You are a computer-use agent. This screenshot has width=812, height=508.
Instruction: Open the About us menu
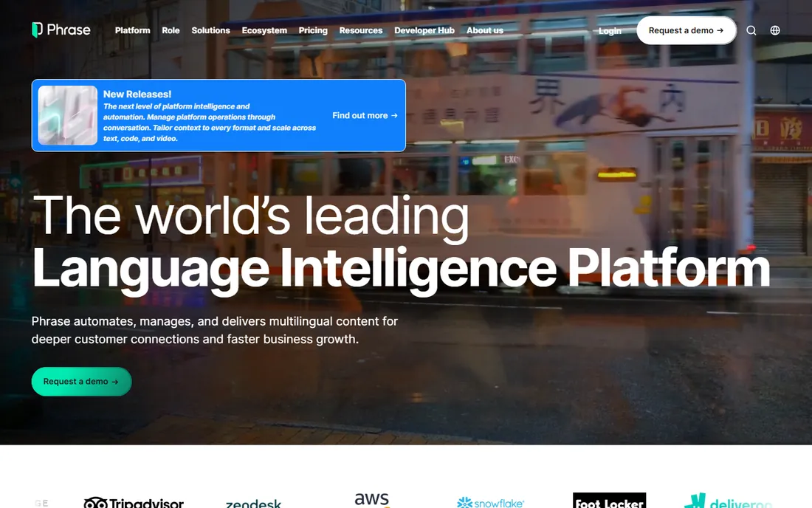[485, 30]
